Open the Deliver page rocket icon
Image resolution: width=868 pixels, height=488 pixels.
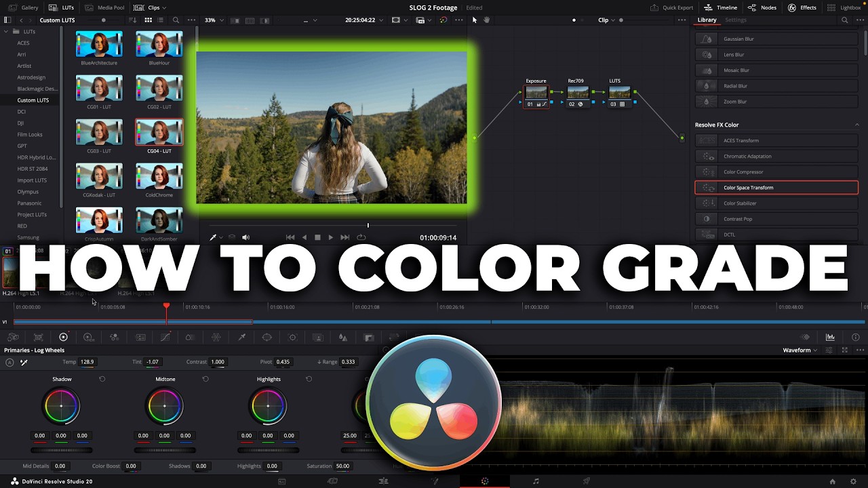(x=587, y=481)
